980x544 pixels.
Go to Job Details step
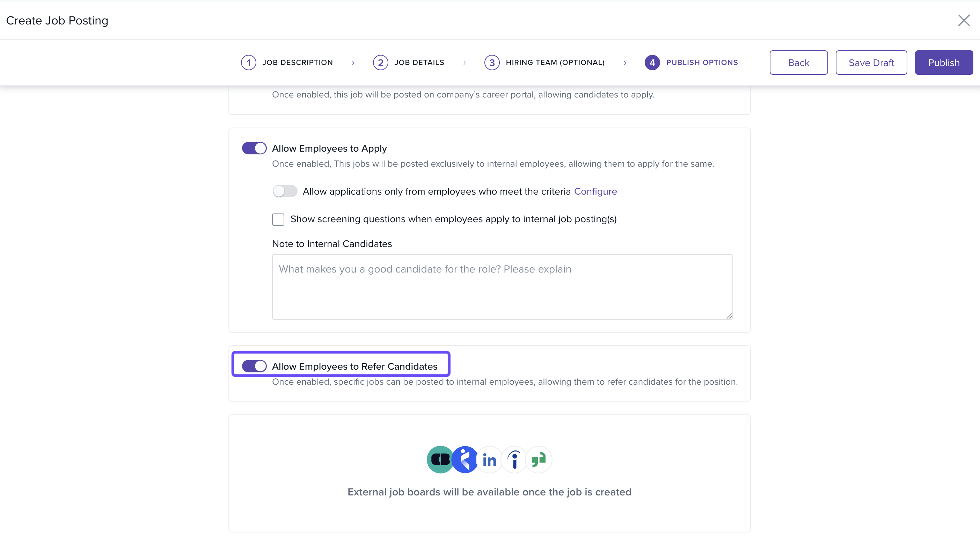coord(419,63)
